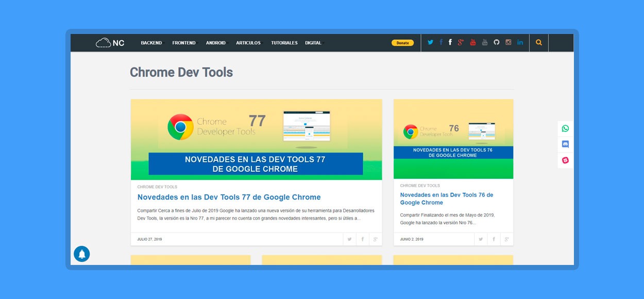Open the article "Novedades en las Dev Tools 76 de Google Chrome"
644x299 pixels.
(x=447, y=198)
